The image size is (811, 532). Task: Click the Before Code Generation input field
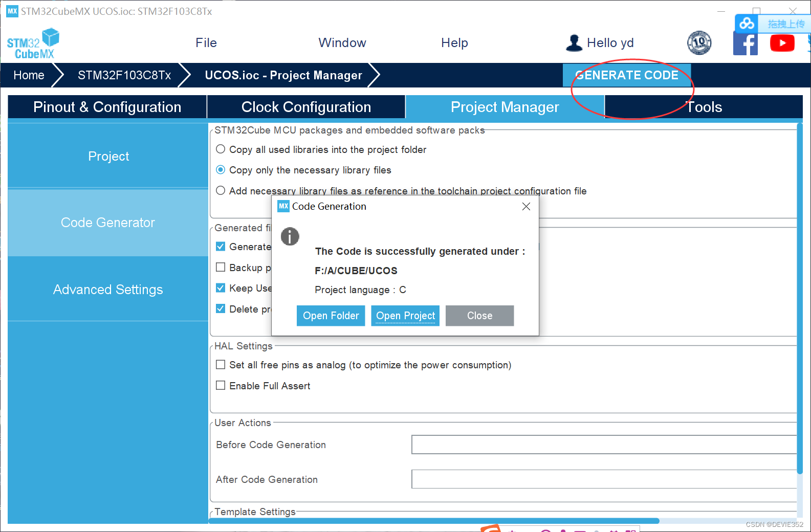coord(604,445)
